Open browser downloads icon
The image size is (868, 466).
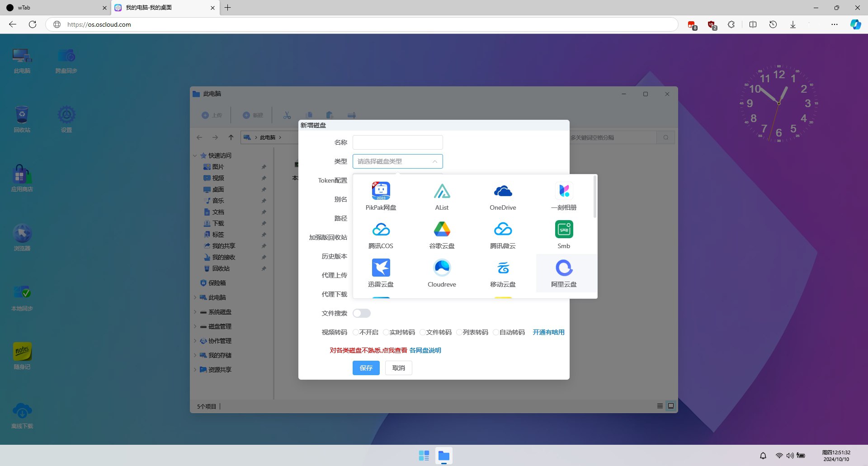point(793,24)
